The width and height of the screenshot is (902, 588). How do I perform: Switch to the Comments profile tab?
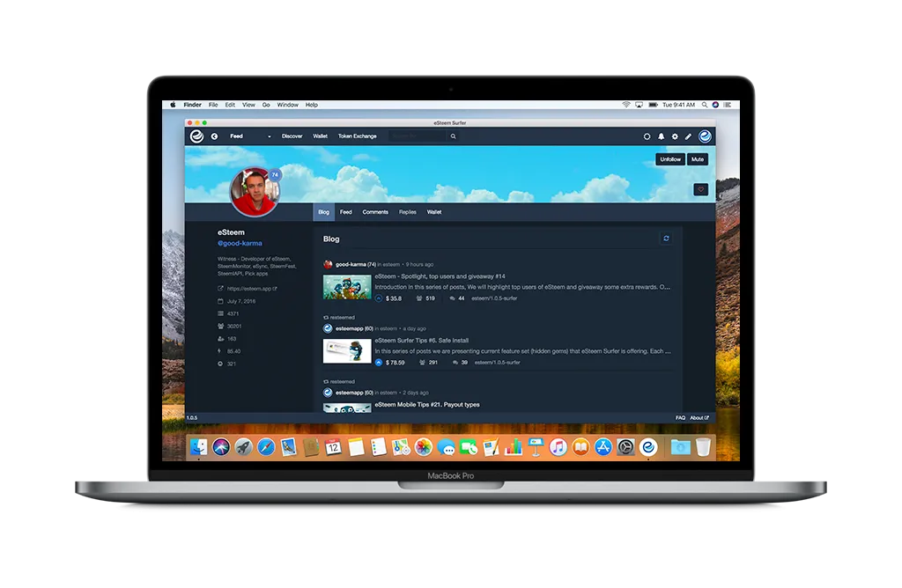click(x=375, y=212)
